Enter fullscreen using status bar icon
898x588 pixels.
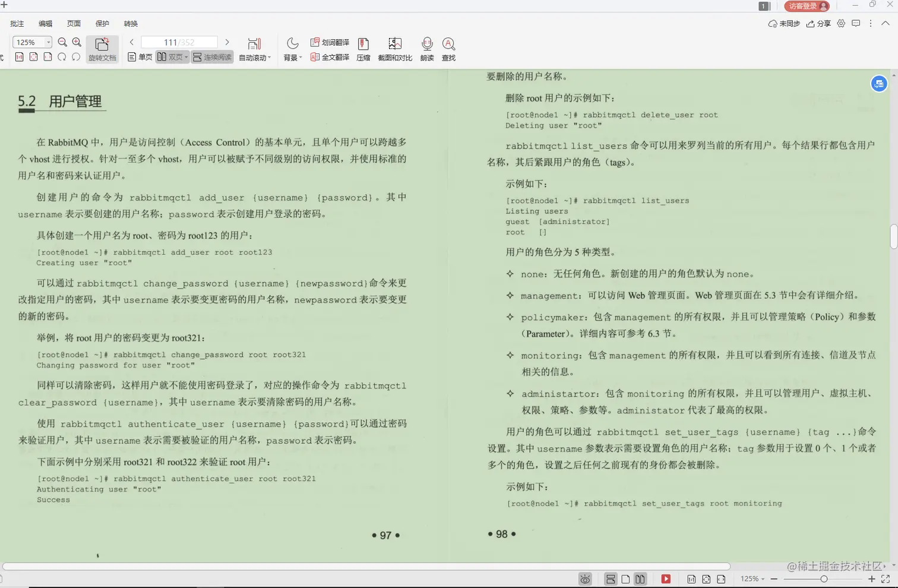coord(886,578)
